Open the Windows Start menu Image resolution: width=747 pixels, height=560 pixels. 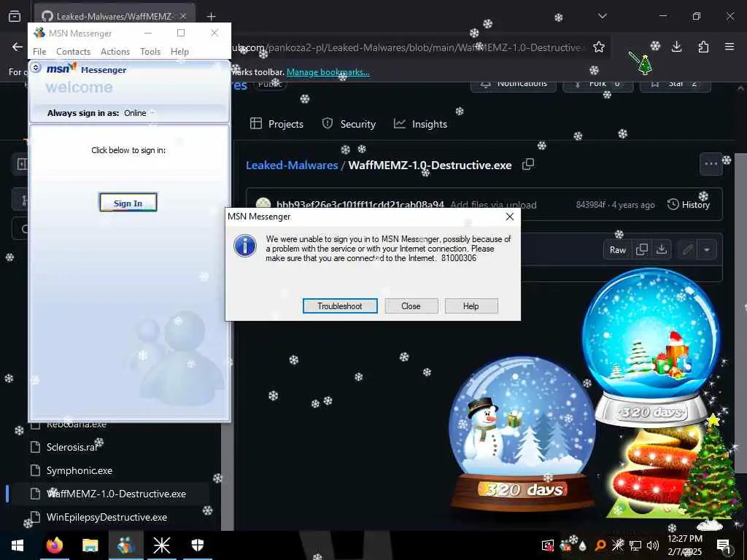(18, 545)
